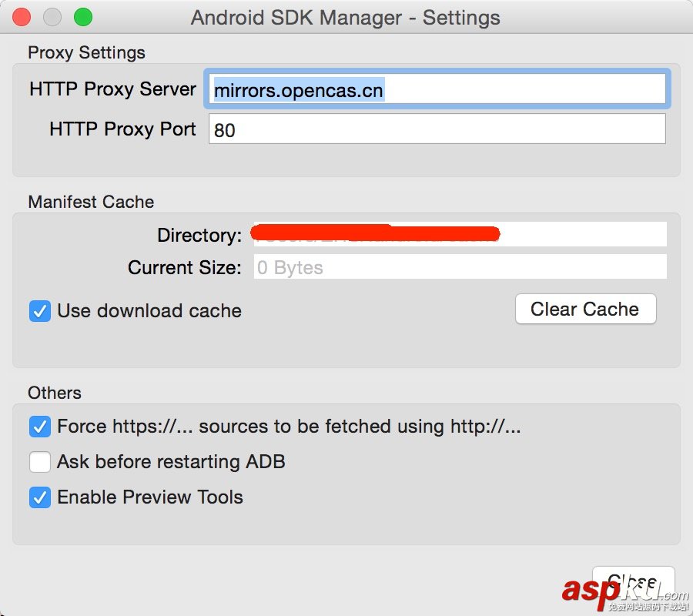Click the green zoom window button

[x=82, y=17]
